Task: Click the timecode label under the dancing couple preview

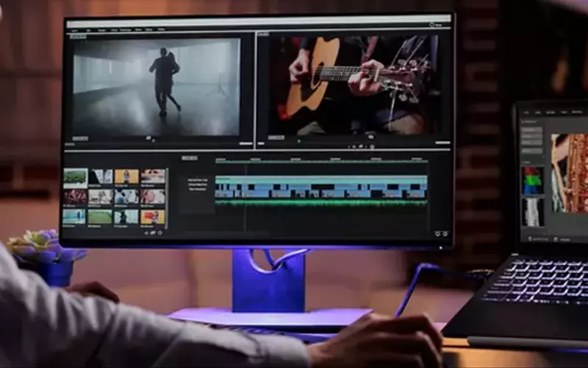Action: (x=80, y=138)
